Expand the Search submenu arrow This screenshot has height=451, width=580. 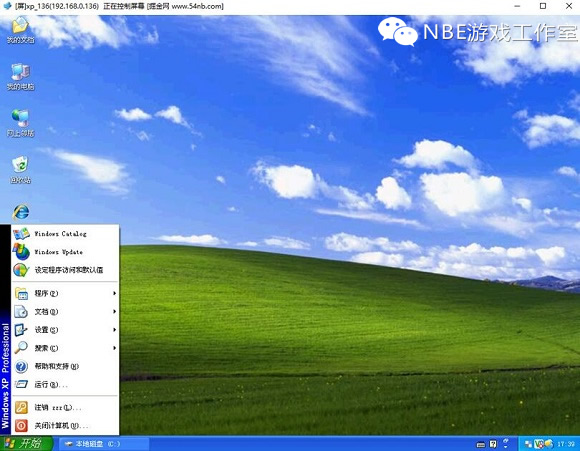pyautogui.click(x=114, y=348)
